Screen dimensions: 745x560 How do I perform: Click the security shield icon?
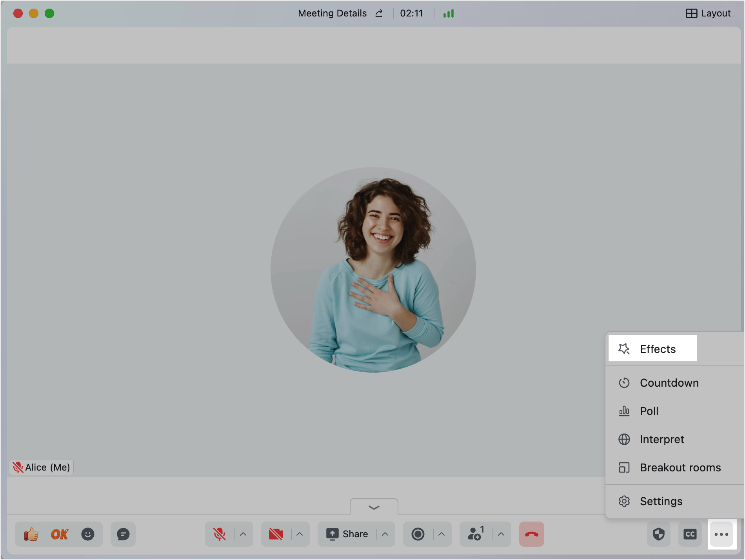[659, 534]
